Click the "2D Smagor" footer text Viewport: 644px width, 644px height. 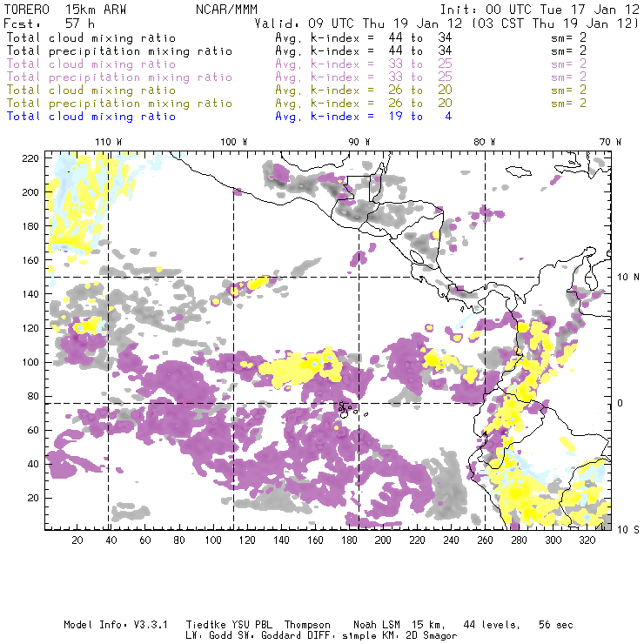coord(432,635)
